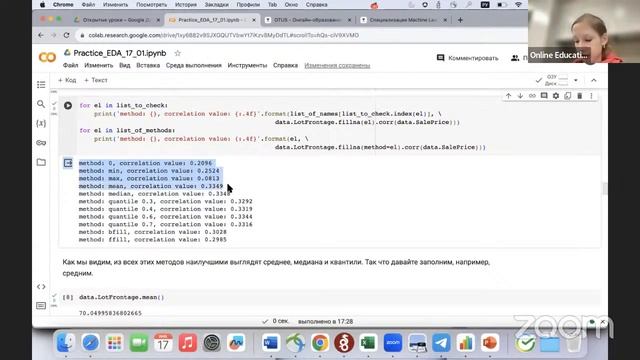Copy link to cell icon
640x360 pixels.
pos(532,96)
